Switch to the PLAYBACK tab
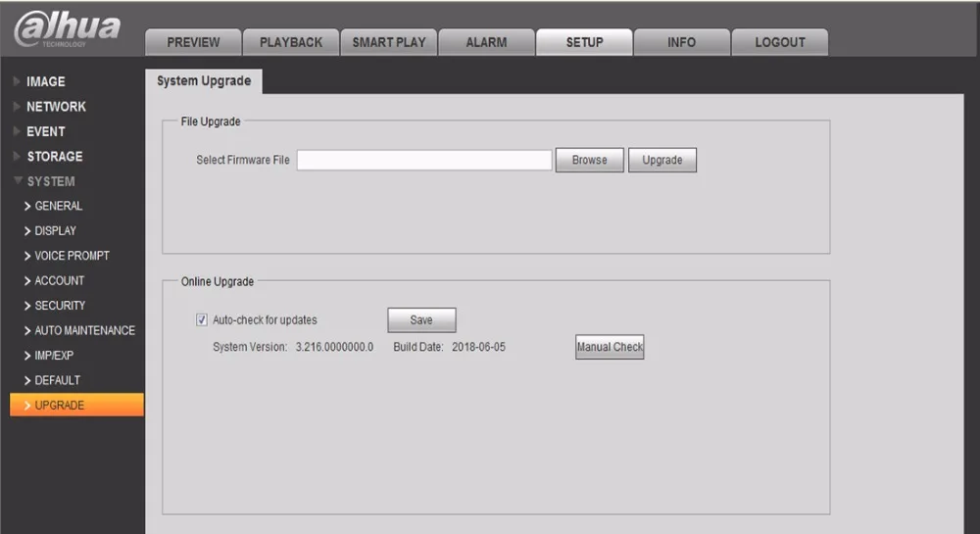This screenshot has height=534, width=980. coord(291,42)
